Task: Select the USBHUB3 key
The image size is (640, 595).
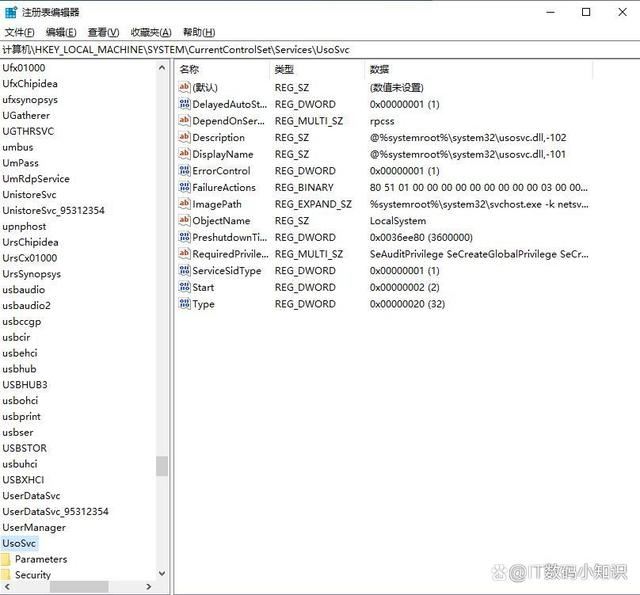Action: click(x=25, y=384)
